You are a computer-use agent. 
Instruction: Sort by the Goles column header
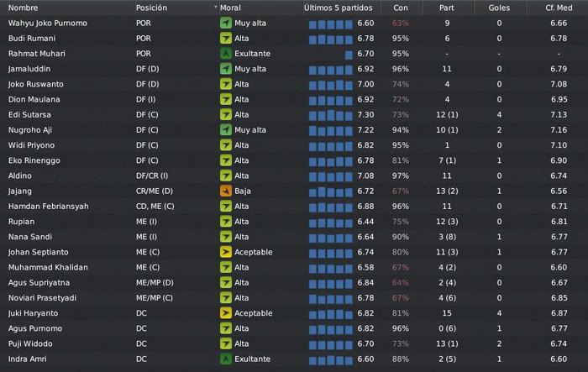(x=499, y=8)
